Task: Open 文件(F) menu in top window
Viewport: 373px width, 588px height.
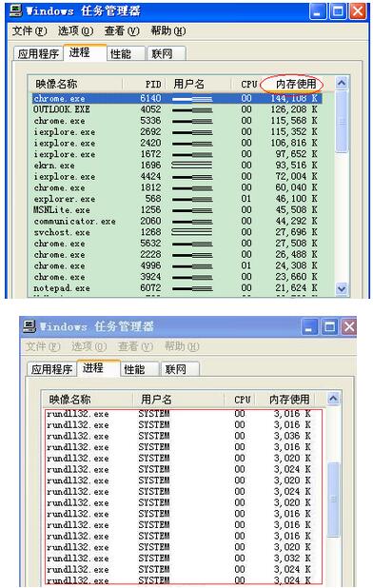Action: [x=29, y=30]
